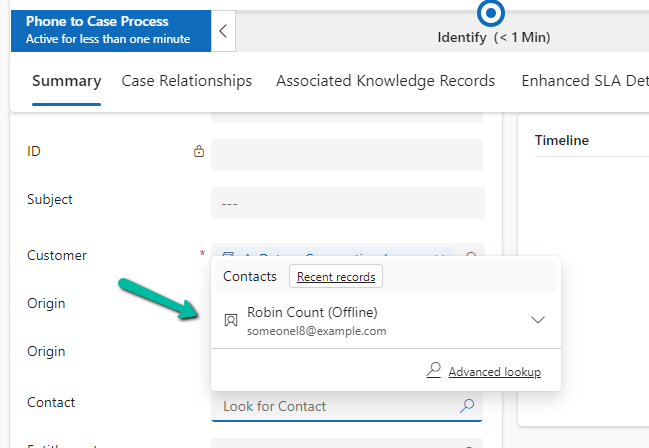Screen dimensions: 649x448
Task: Click the Identify (< 1 Min) stage label
Action: point(493,38)
